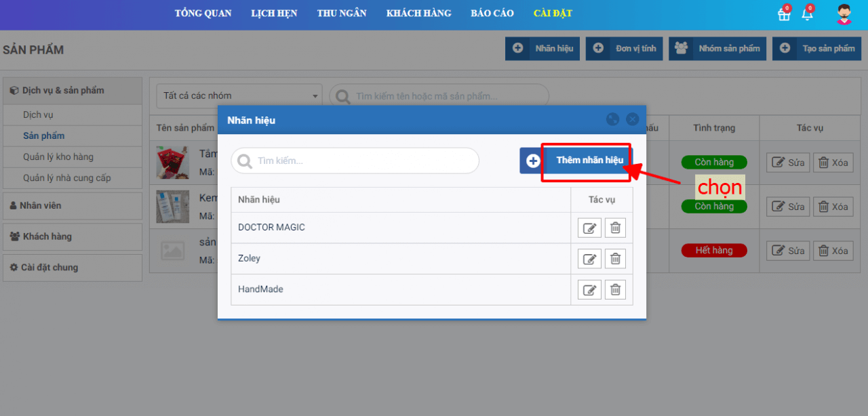Viewport: 868px width, 416px height.
Task: Open the 'Tất cả các nhóm' dropdown
Action: click(239, 96)
